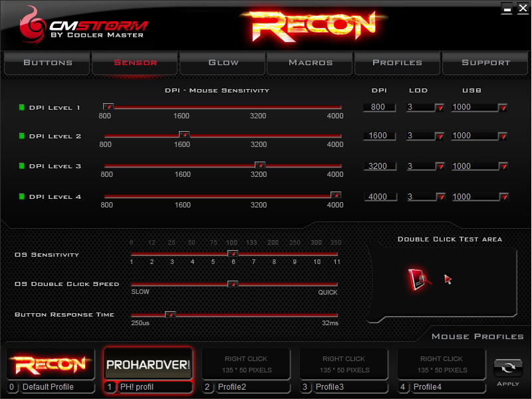Click the 800 mark on DPI Level 4 scale
The width and height of the screenshot is (532, 399).
[106, 205]
